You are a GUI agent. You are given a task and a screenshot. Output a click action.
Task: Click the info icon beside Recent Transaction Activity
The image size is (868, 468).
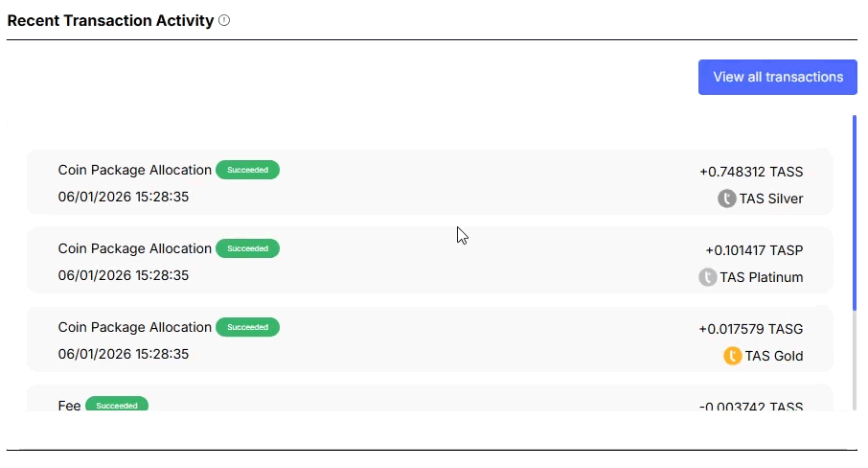(x=224, y=20)
